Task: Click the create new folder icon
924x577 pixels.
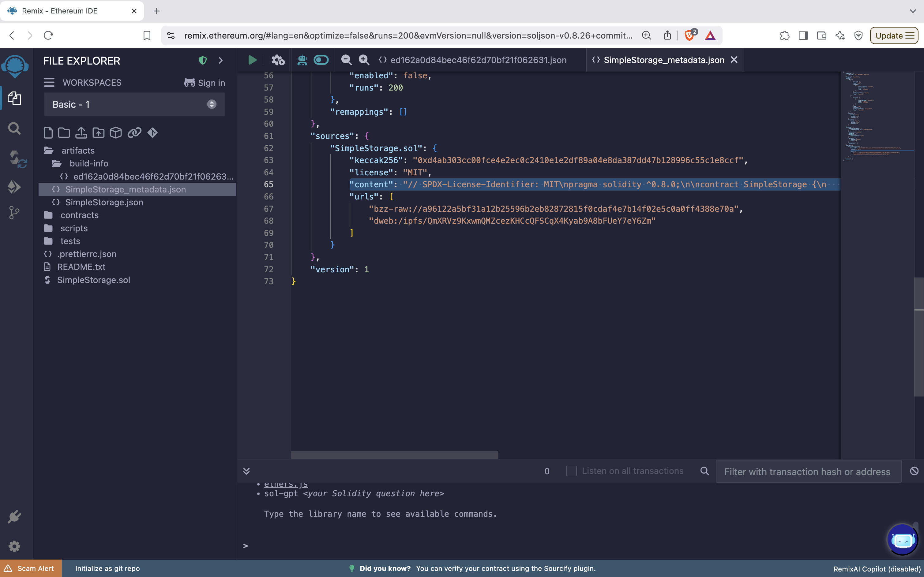Action: point(64,133)
